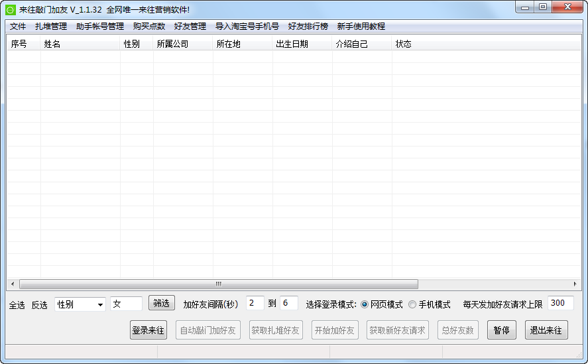The width and height of the screenshot is (588, 364).
Task: Focus the minimum interval field showing 2
Action: (255, 303)
